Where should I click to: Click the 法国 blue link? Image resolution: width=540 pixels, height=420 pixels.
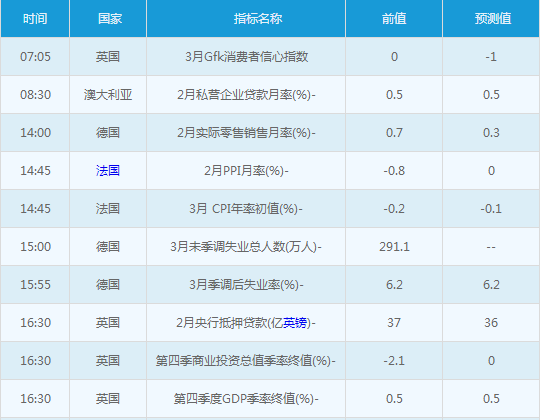[108, 171]
